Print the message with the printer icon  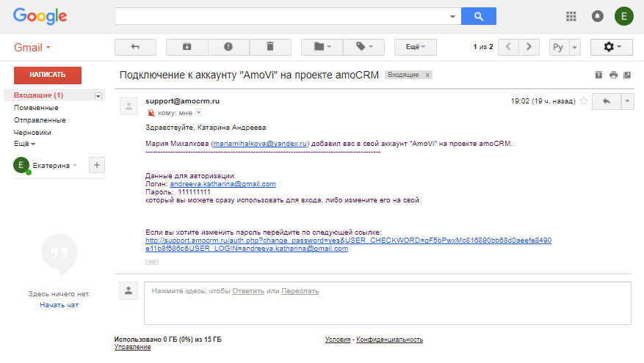613,75
